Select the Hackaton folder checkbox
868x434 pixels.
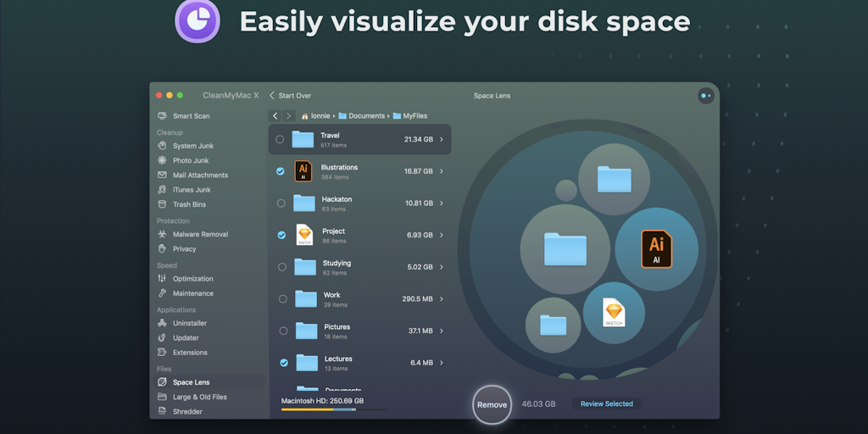click(281, 203)
